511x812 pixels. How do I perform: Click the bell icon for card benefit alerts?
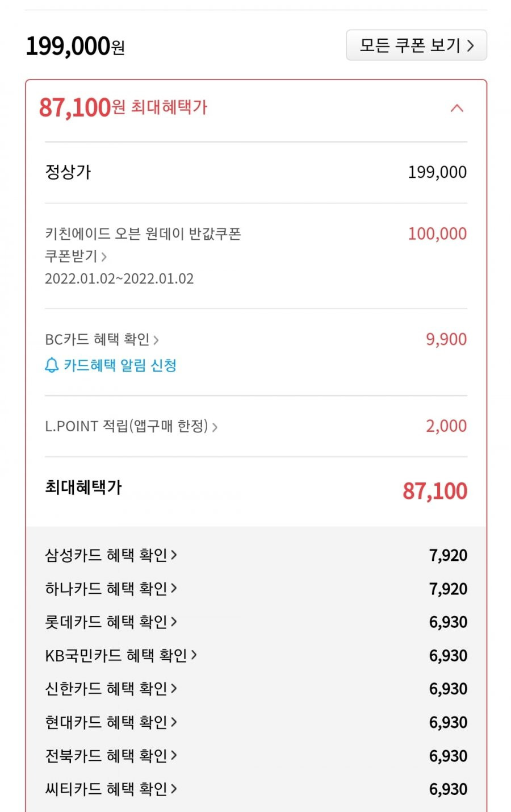51,365
